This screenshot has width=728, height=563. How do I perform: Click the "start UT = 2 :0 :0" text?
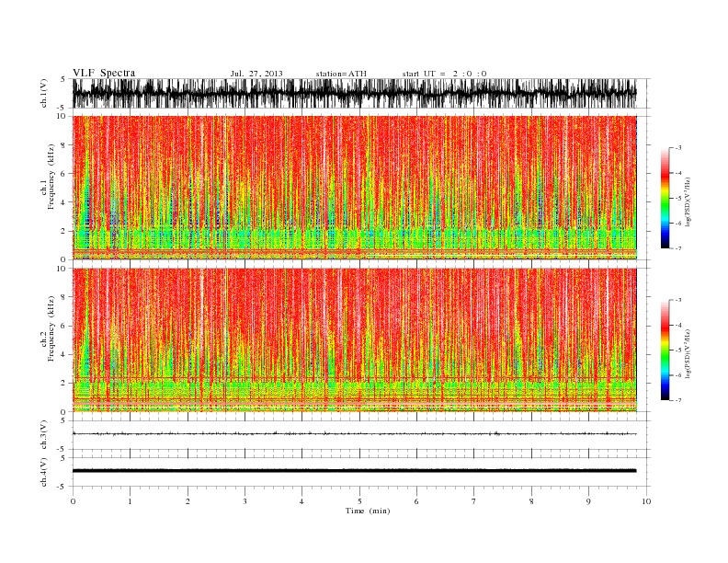click(444, 74)
